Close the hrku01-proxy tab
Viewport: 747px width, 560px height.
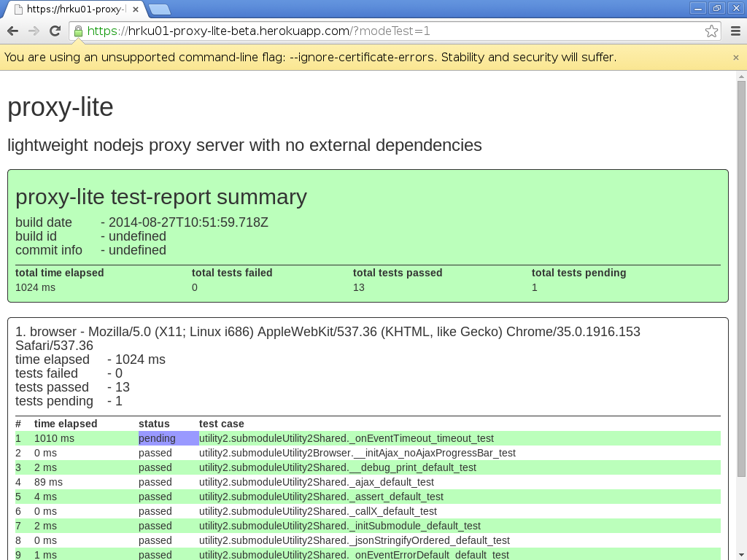[x=135, y=9]
